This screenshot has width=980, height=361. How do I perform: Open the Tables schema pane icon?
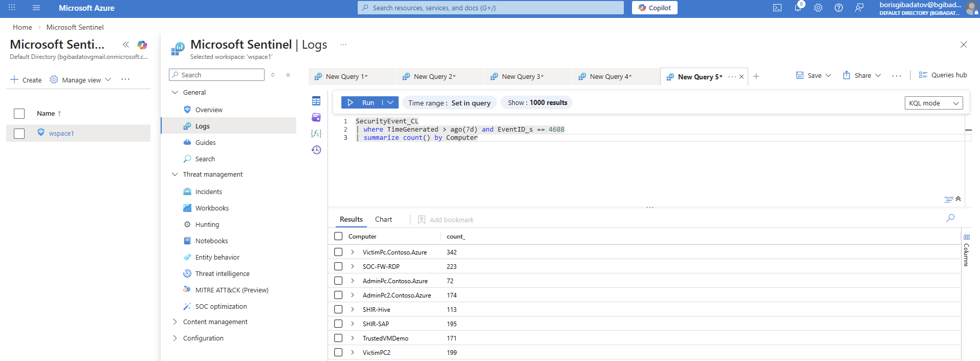tap(316, 101)
